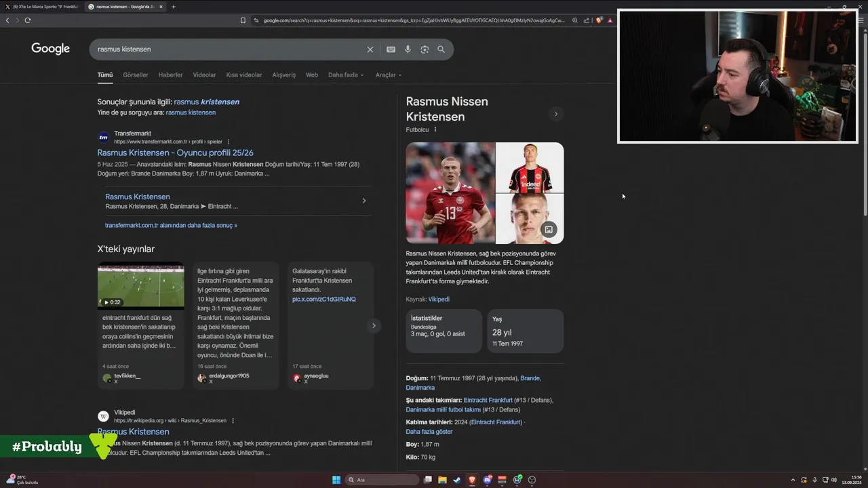This screenshot has width=868, height=488.
Task: Open a new browser tab with plus
Action: pyautogui.click(x=173, y=7)
